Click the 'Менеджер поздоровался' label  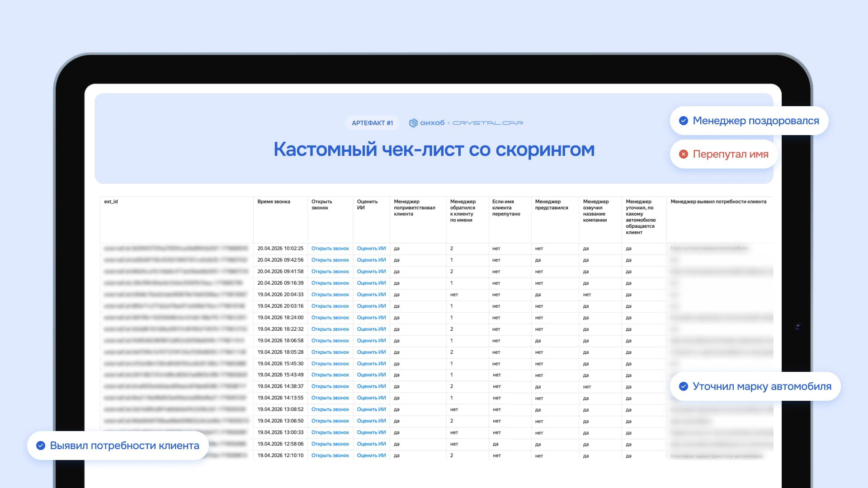click(x=756, y=121)
